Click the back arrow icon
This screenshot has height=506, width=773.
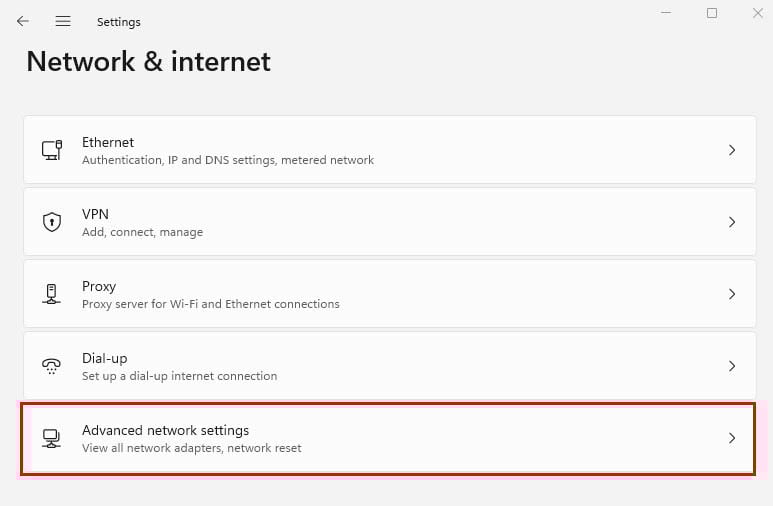click(23, 21)
